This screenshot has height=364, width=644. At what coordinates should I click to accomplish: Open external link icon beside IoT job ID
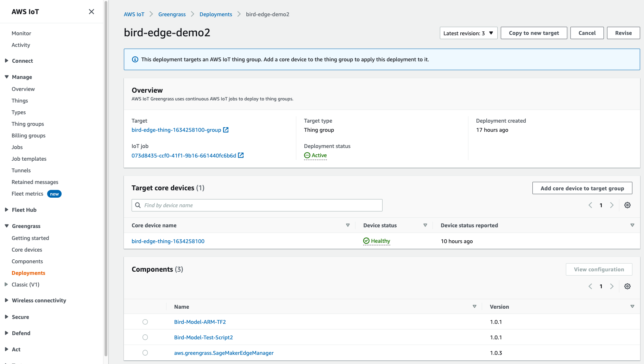pyautogui.click(x=241, y=155)
